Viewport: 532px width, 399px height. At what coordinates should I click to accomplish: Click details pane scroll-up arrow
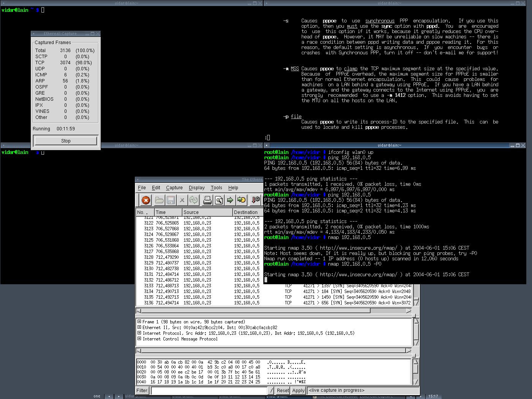(x=416, y=321)
